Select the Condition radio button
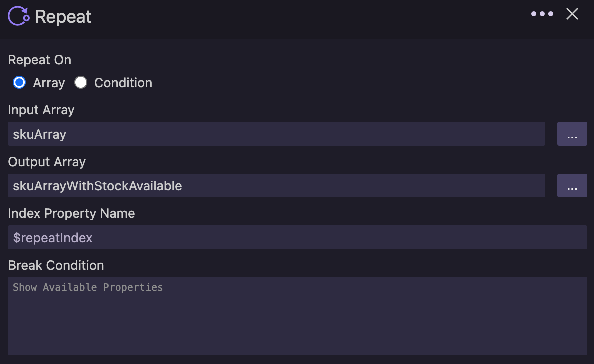 (81, 82)
